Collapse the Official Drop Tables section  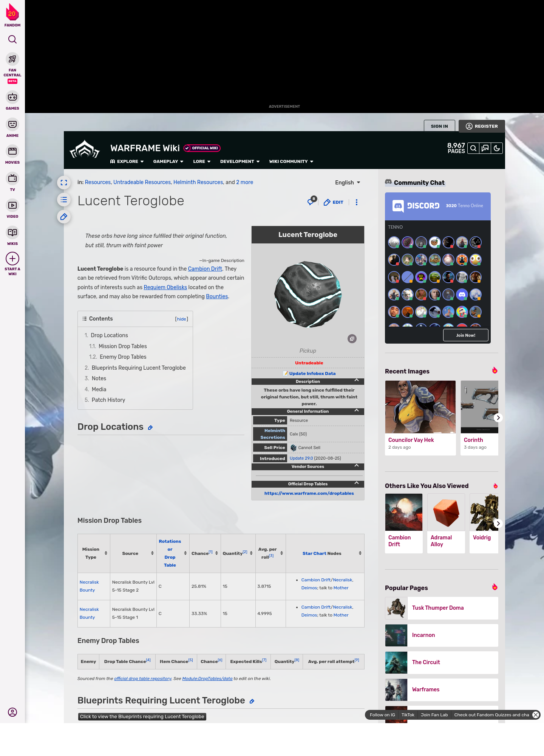click(357, 483)
